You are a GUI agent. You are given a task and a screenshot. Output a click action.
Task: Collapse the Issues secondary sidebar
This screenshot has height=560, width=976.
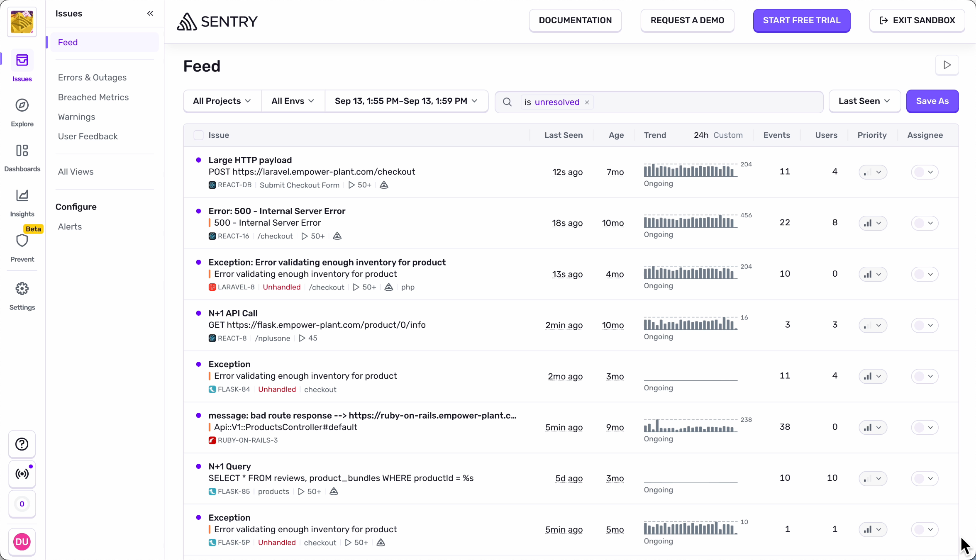(150, 14)
